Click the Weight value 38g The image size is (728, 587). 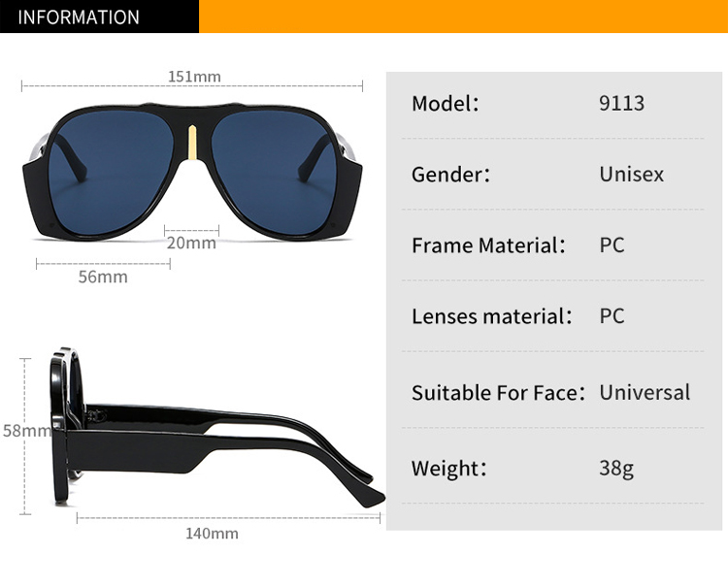click(x=616, y=469)
